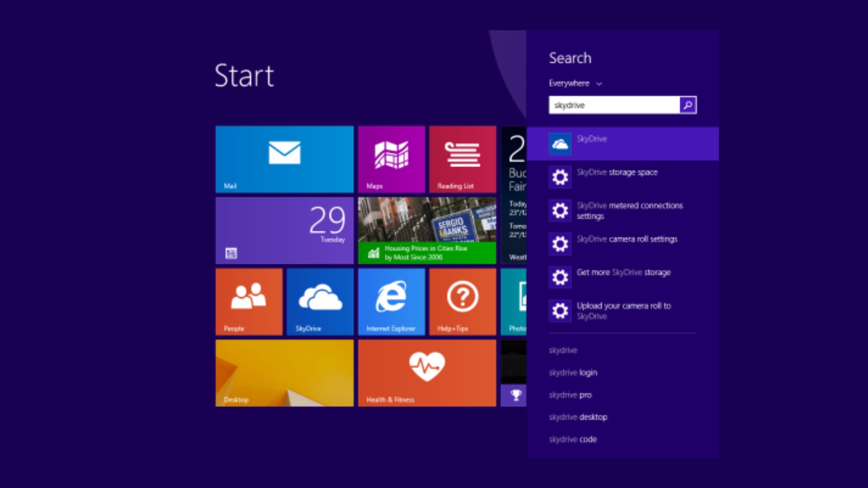Click gear icon beside SkyDrive storage space
This screenshot has width=868, height=488.
(560, 177)
